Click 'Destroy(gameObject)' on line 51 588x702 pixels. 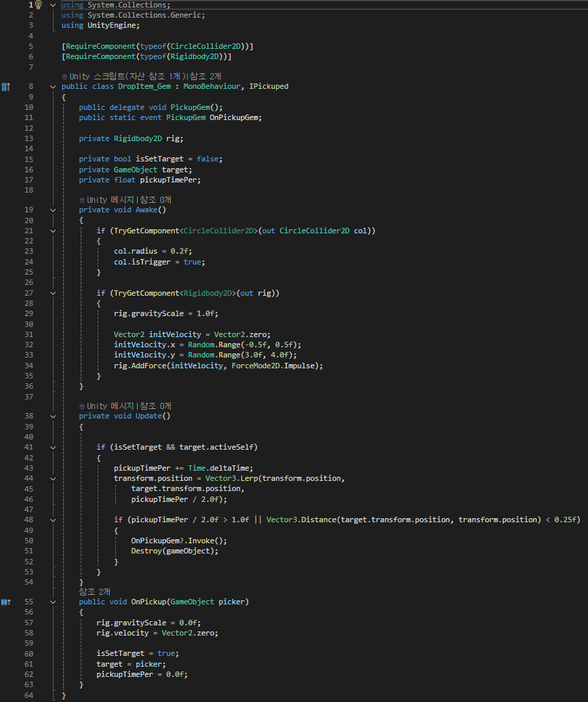[172, 551]
